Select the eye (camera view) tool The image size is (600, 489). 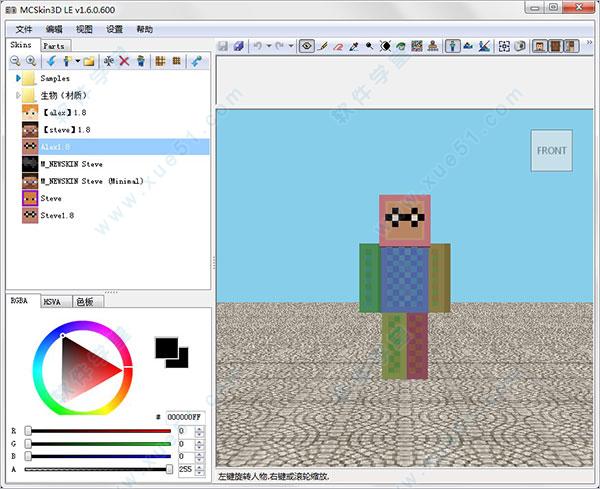coord(307,45)
